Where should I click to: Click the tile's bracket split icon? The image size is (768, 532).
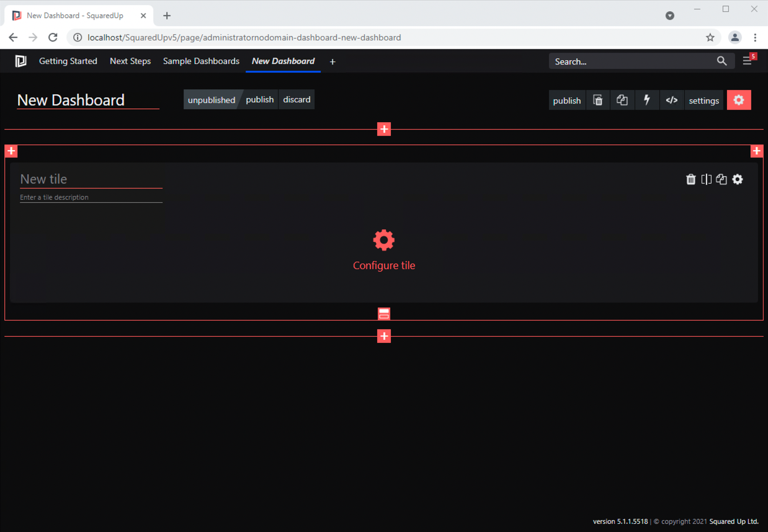coord(707,179)
